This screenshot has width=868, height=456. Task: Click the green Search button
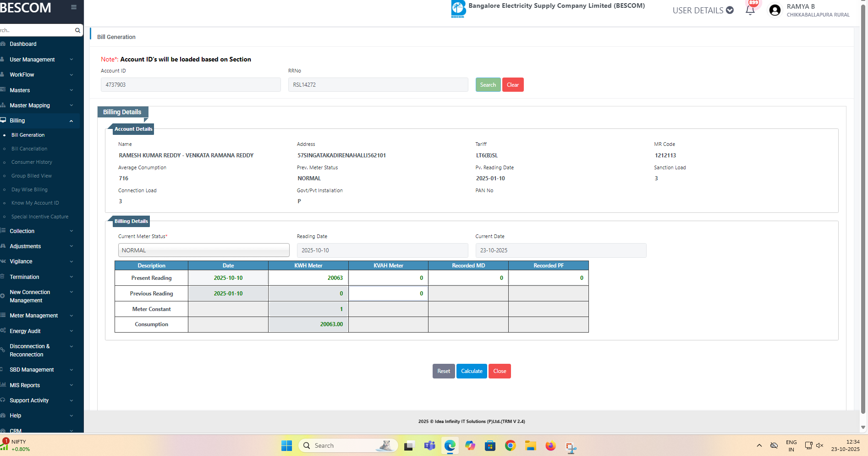point(488,85)
